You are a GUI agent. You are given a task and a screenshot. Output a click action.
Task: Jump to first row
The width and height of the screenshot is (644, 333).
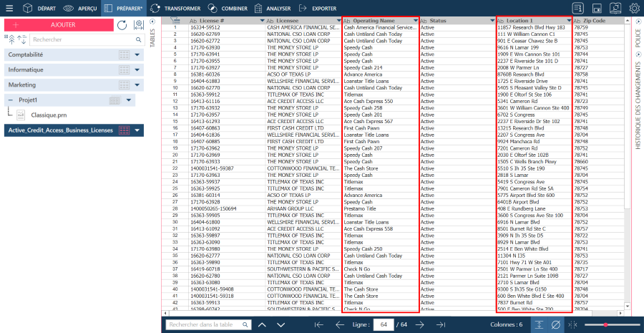coord(319,325)
